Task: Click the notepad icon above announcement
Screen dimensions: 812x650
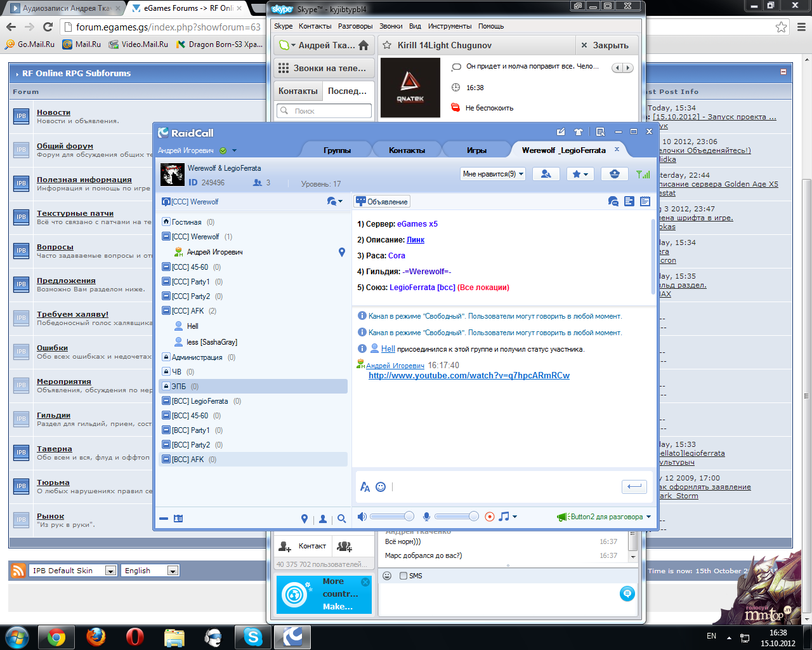Action: click(645, 201)
